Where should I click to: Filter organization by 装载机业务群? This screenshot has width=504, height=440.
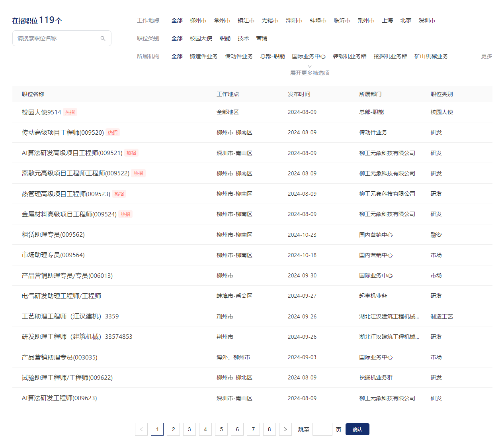click(x=350, y=56)
